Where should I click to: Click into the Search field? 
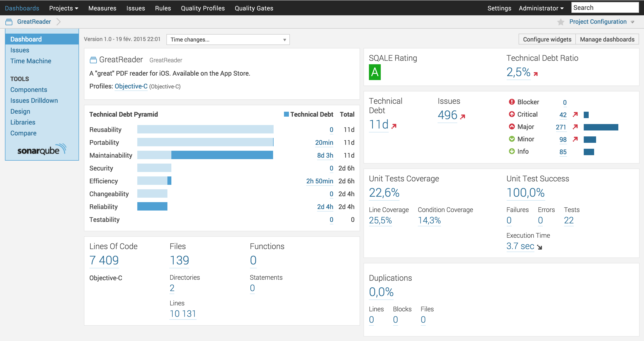coord(605,8)
